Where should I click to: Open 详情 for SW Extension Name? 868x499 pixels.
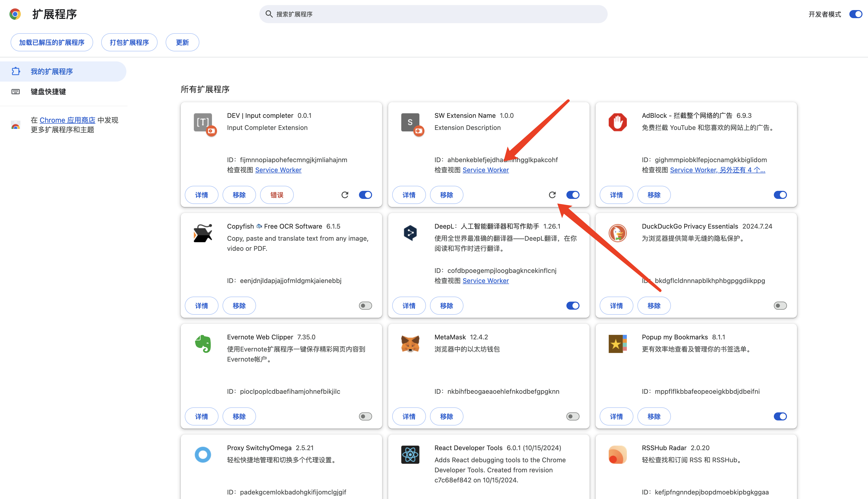point(409,195)
